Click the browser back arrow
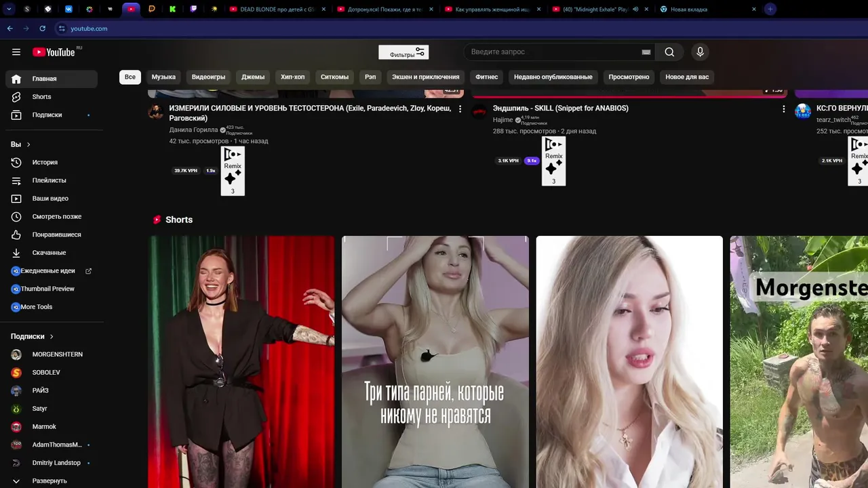 tap(9, 28)
